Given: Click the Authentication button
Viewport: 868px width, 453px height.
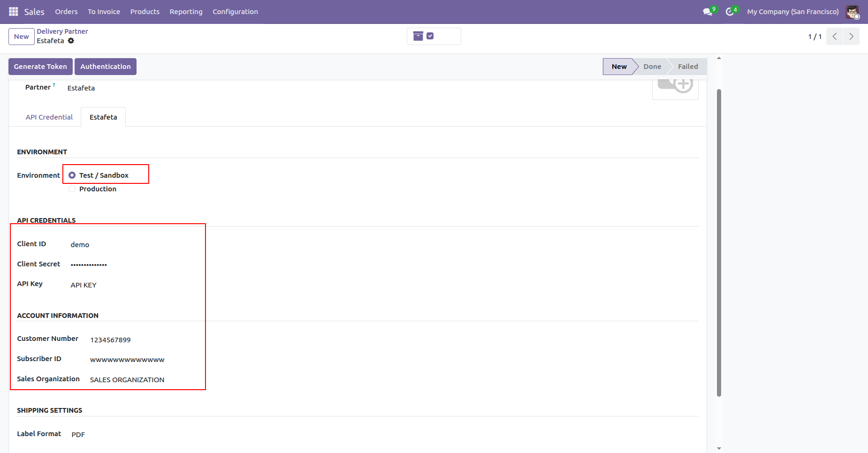Looking at the screenshot, I should (x=106, y=67).
